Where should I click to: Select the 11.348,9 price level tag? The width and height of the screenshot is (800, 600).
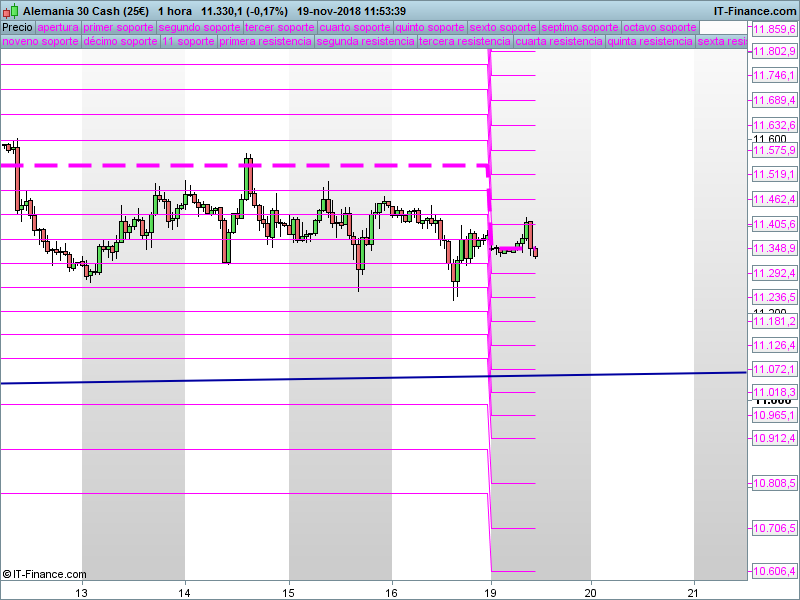pyautogui.click(x=774, y=248)
